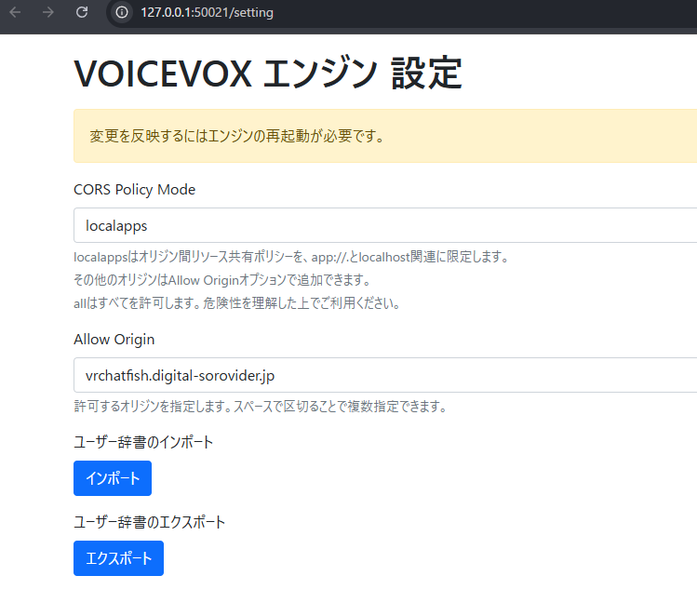Click the browser back arrow
This screenshot has width=697, height=616.
[x=15, y=12]
